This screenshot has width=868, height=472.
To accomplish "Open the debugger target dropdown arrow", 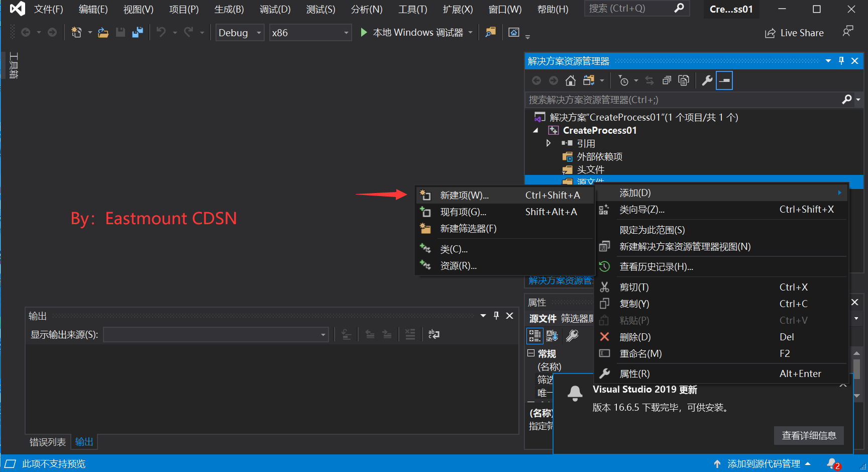I will point(471,33).
